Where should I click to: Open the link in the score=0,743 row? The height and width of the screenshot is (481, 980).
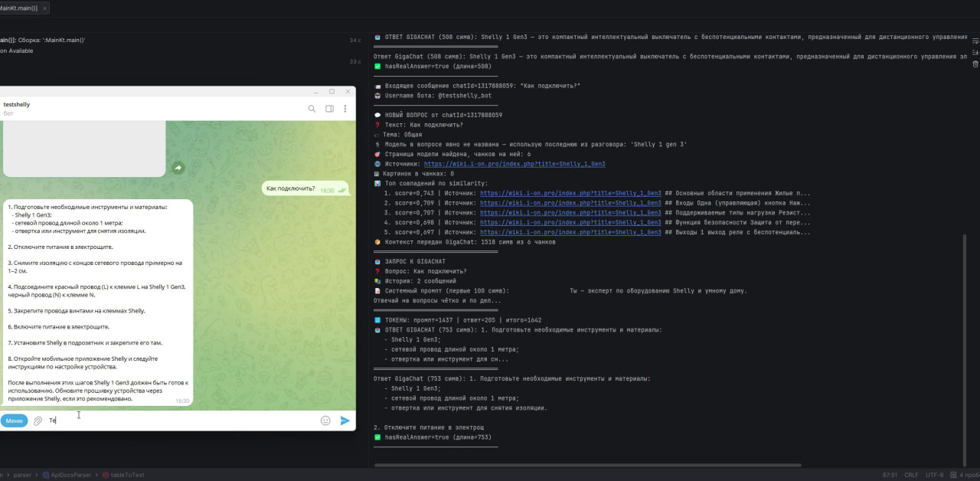point(570,194)
